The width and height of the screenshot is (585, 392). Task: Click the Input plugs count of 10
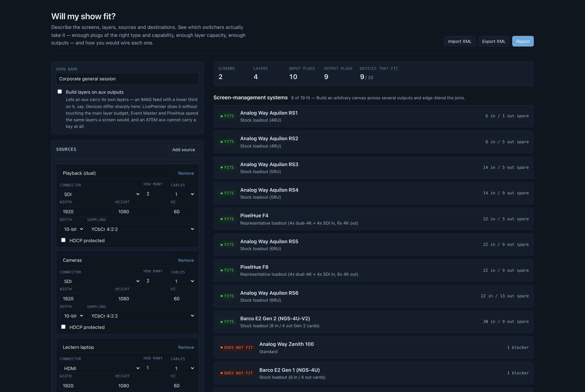(x=293, y=77)
